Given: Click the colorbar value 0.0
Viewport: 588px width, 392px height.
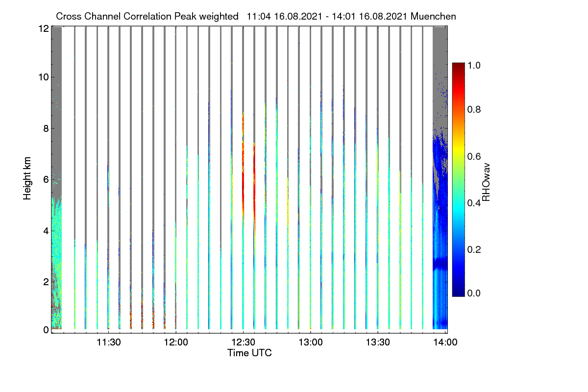Looking at the screenshot, I should click(x=474, y=293).
